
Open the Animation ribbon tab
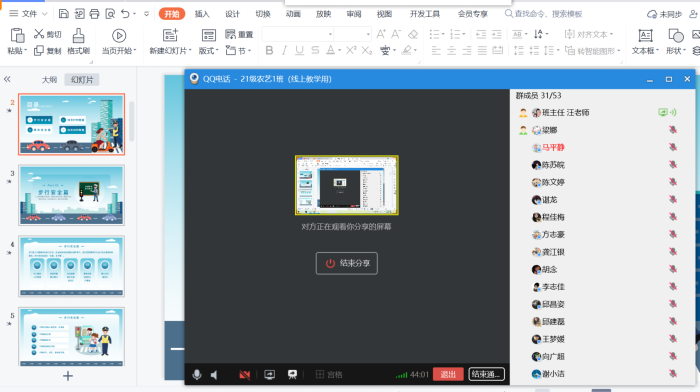pos(293,14)
